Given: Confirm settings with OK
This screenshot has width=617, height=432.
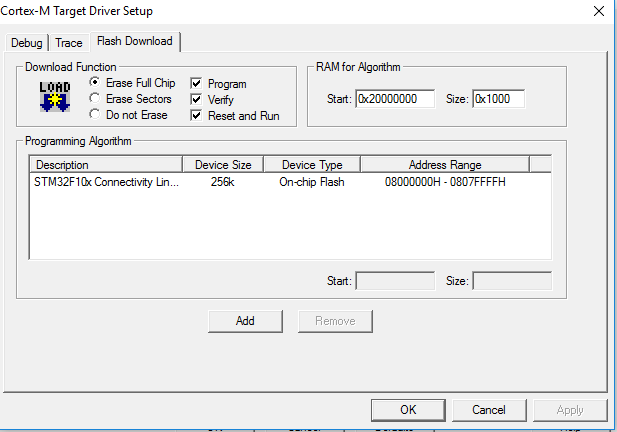Looking at the screenshot, I should coord(408,410).
